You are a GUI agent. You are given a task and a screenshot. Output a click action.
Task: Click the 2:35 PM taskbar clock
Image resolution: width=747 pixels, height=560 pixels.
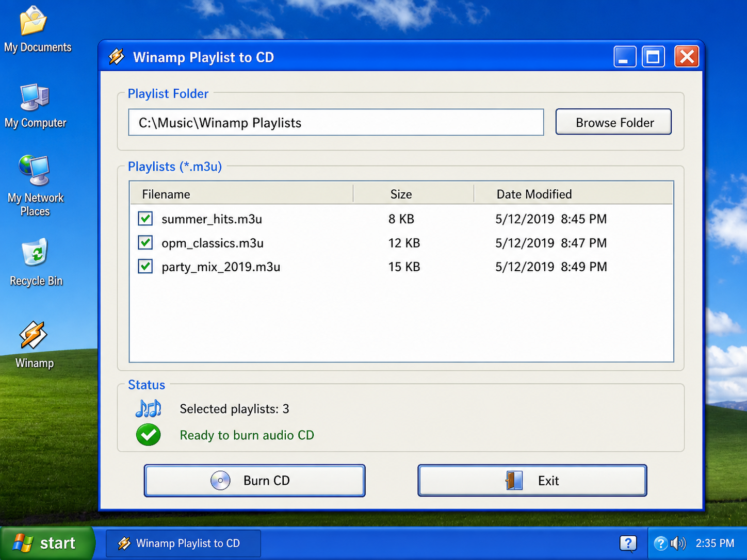pyautogui.click(x=714, y=543)
